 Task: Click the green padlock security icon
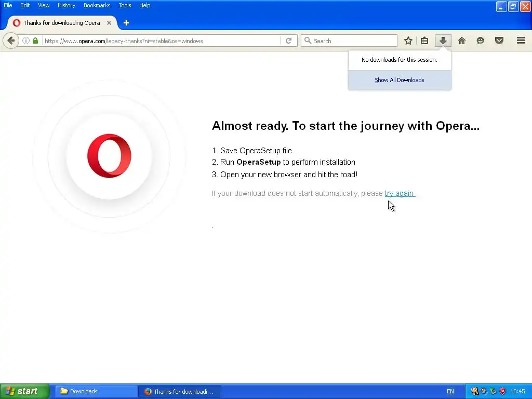pos(35,41)
